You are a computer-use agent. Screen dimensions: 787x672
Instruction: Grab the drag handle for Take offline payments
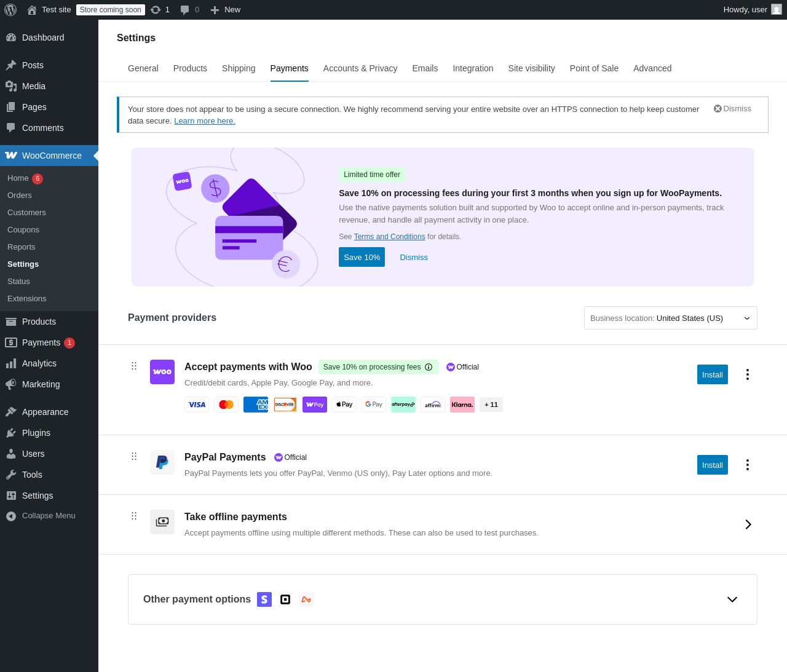(x=134, y=516)
